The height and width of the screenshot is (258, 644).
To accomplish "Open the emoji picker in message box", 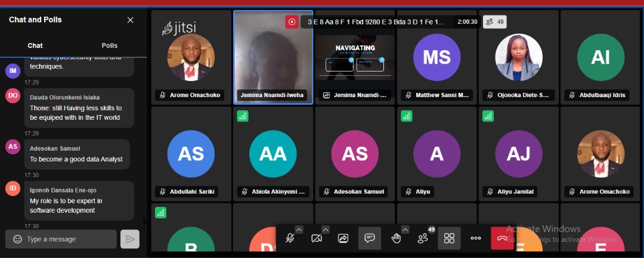I will click(17, 239).
